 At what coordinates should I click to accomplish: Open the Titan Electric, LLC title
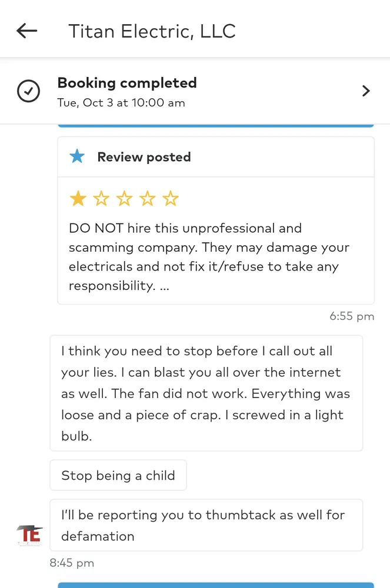point(152,31)
